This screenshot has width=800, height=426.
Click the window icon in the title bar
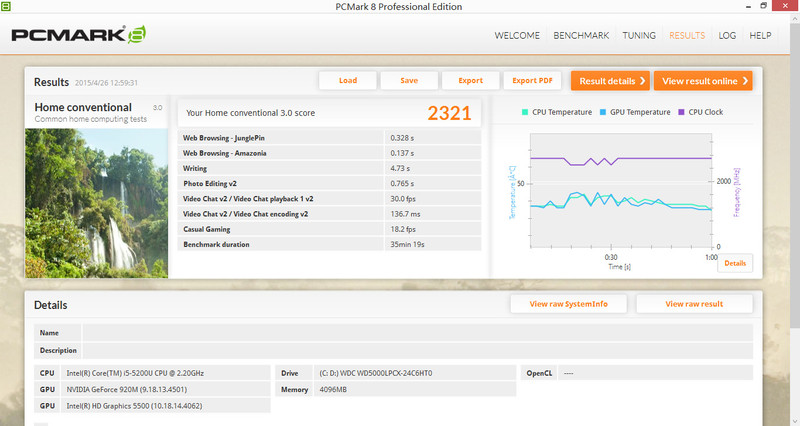click(x=9, y=8)
